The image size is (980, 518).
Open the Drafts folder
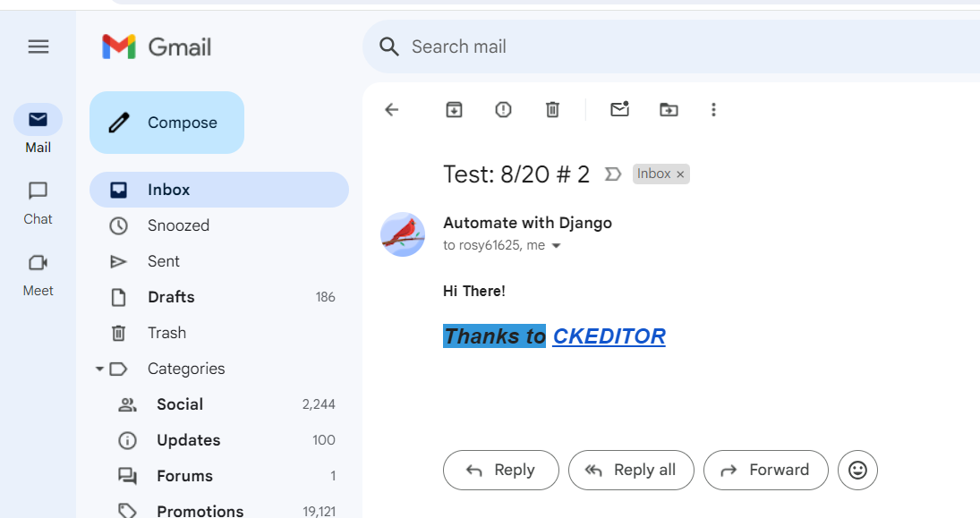[x=219, y=297]
